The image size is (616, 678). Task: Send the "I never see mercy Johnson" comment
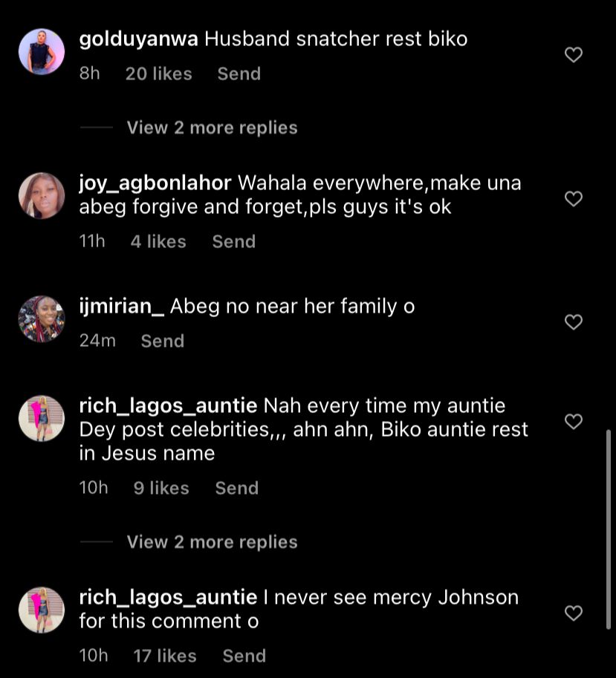coord(244,656)
